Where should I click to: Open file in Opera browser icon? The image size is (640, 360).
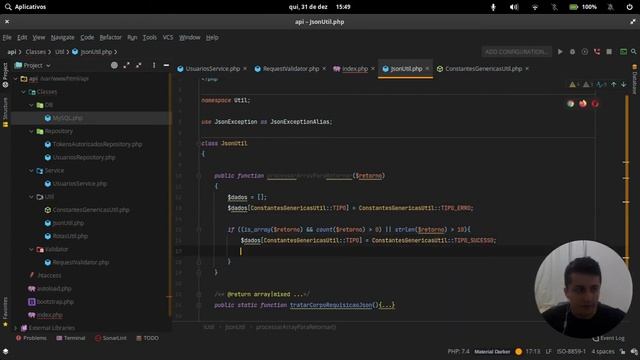[595, 104]
